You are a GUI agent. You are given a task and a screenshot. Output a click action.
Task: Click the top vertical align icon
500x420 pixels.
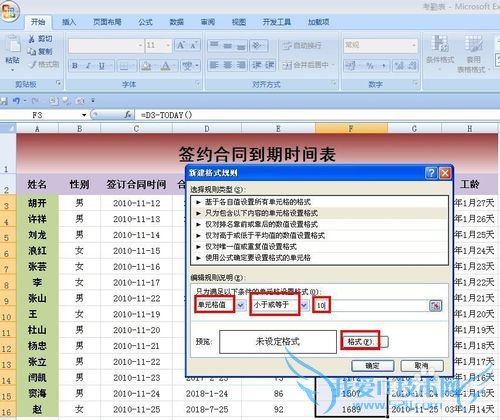pyautogui.click(x=214, y=45)
